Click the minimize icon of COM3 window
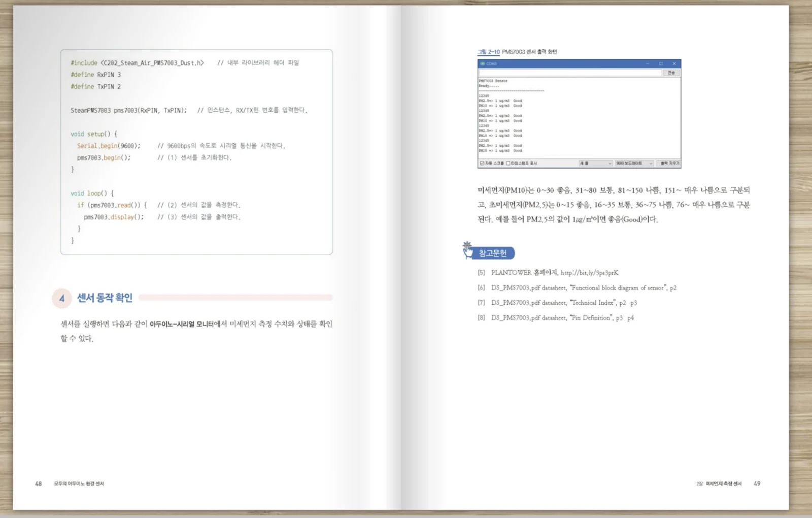812x518 pixels. click(648, 63)
